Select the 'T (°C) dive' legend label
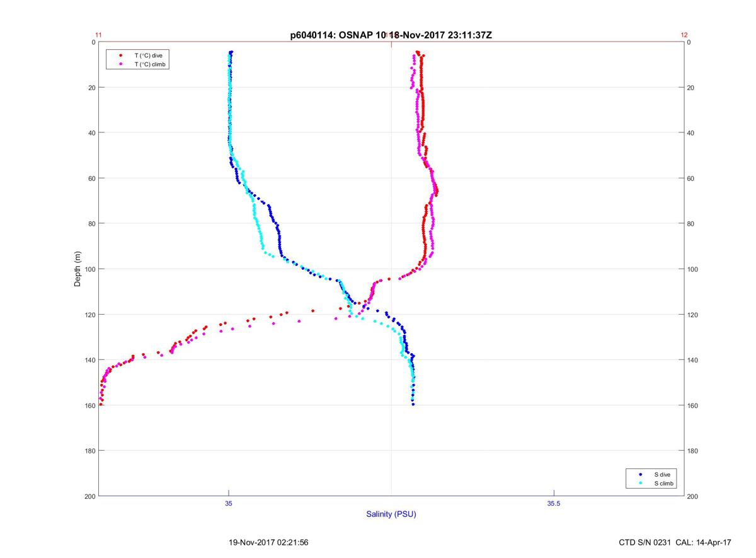 (x=149, y=55)
